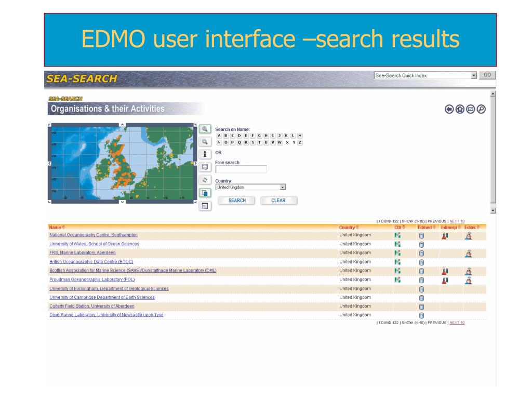Click the home round icon
Viewport: 532px width, 399px height.
click(x=460, y=109)
